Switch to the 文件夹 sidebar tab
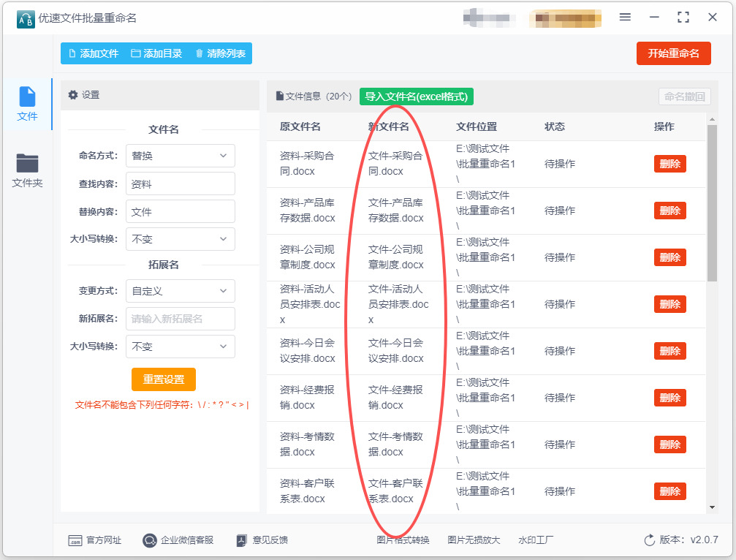This screenshot has width=736, height=560. pos(27,170)
